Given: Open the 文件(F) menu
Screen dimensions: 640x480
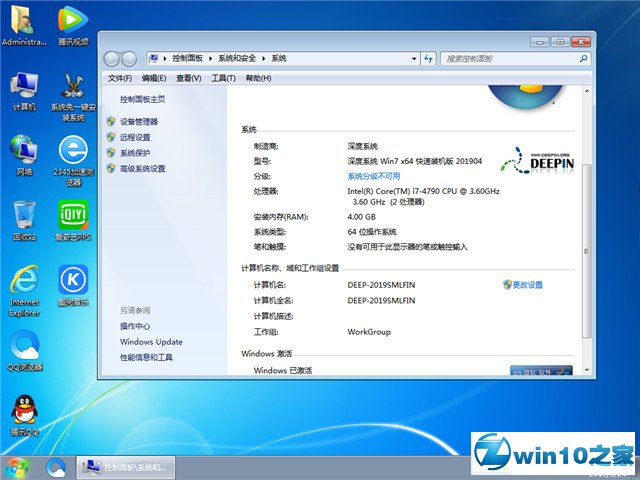Looking at the screenshot, I should coord(120,78).
